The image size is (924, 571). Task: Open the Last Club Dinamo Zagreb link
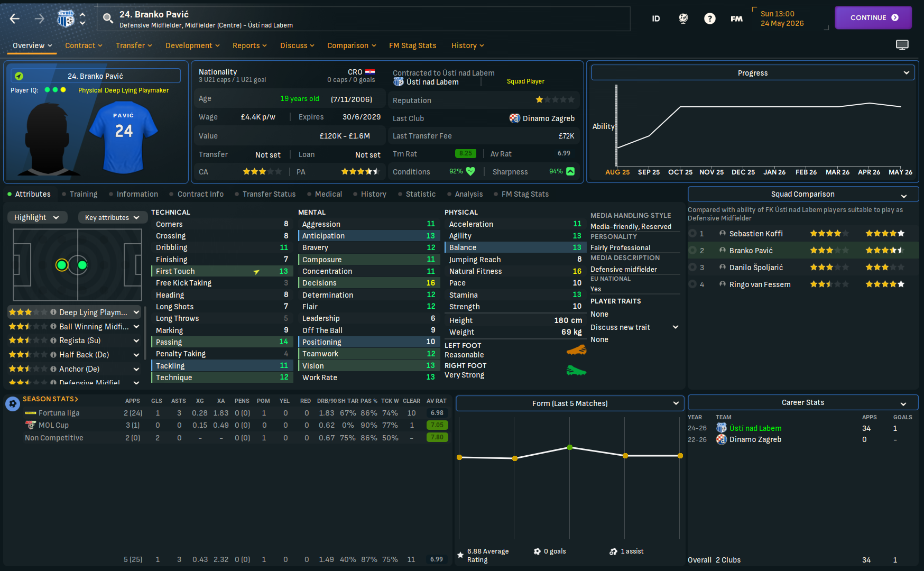click(x=549, y=118)
